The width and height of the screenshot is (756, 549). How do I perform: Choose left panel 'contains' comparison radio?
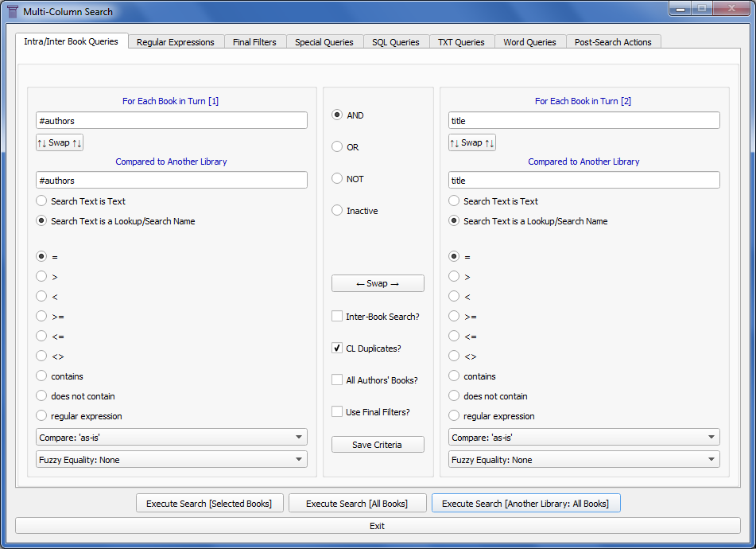41,376
